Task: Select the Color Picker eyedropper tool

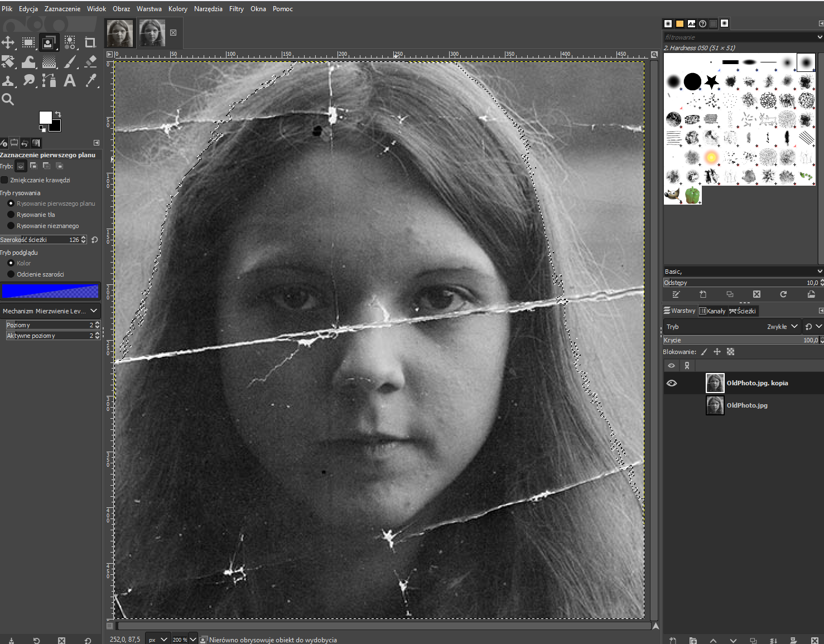Action: tap(90, 81)
